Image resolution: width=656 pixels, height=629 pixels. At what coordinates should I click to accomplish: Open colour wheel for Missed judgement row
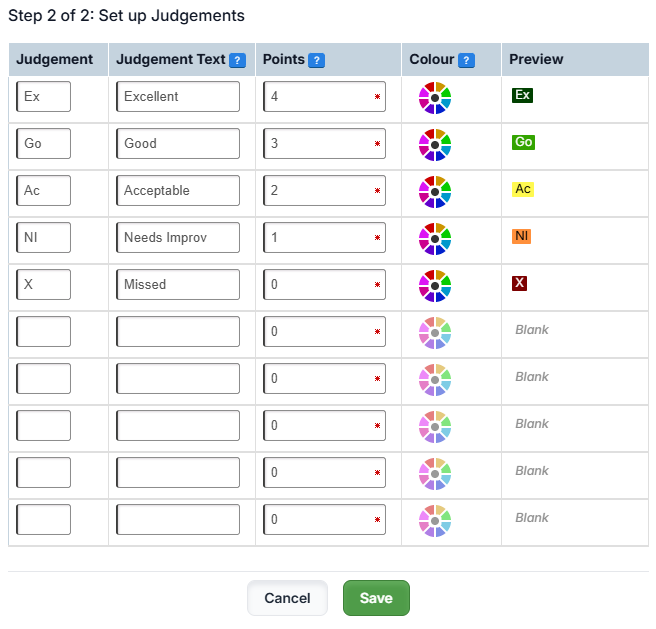(435, 285)
